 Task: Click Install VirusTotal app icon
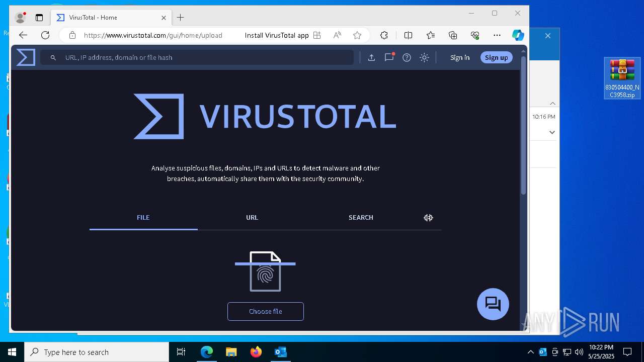tap(317, 35)
